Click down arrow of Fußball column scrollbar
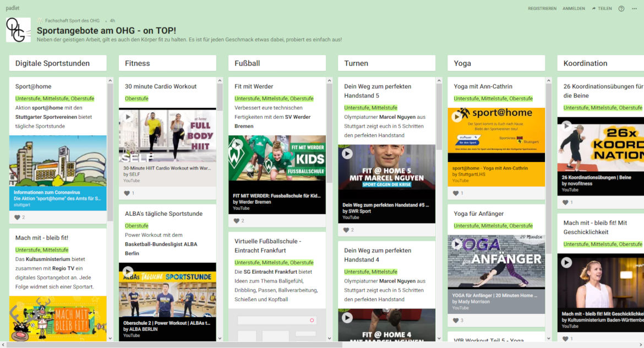This screenshot has height=348, width=644. (x=329, y=339)
